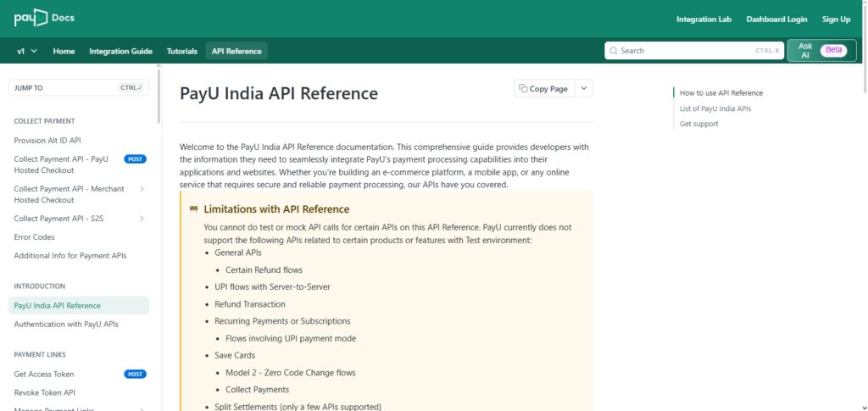
Task: Click the Certain Refund flows bullet
Action: pos(264,270)
